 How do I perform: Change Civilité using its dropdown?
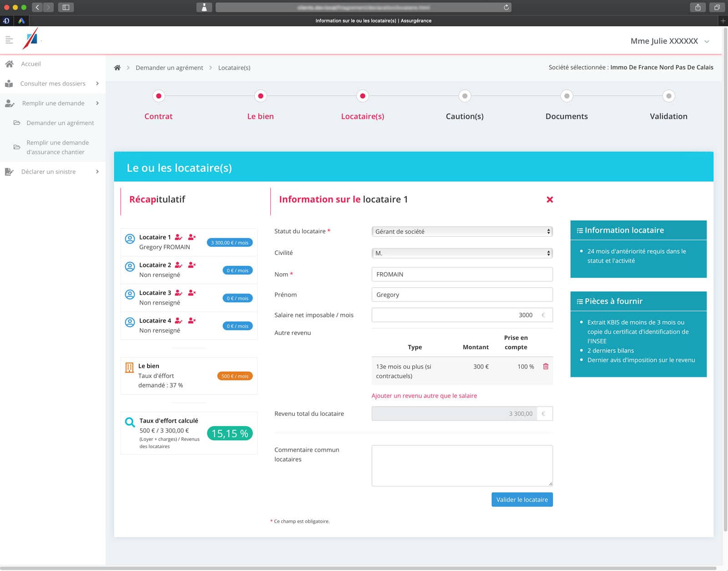tap(462, 253)
